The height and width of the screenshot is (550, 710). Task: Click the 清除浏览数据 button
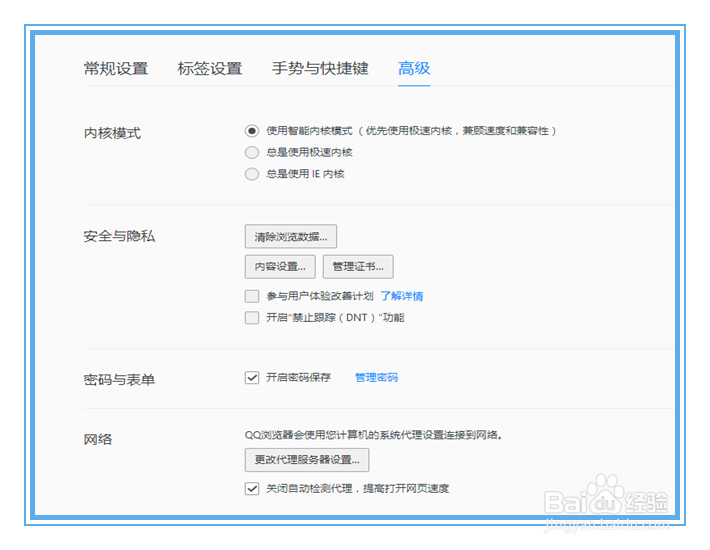pos(291,237)
